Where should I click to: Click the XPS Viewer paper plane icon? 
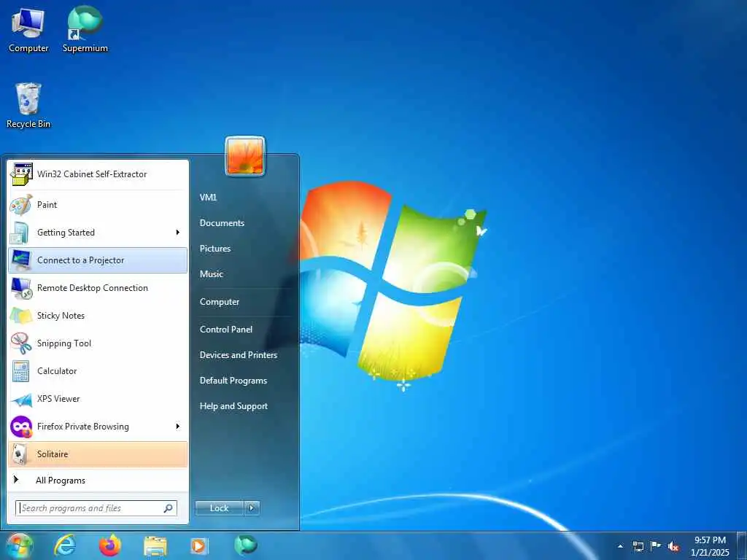pos(21,400)
